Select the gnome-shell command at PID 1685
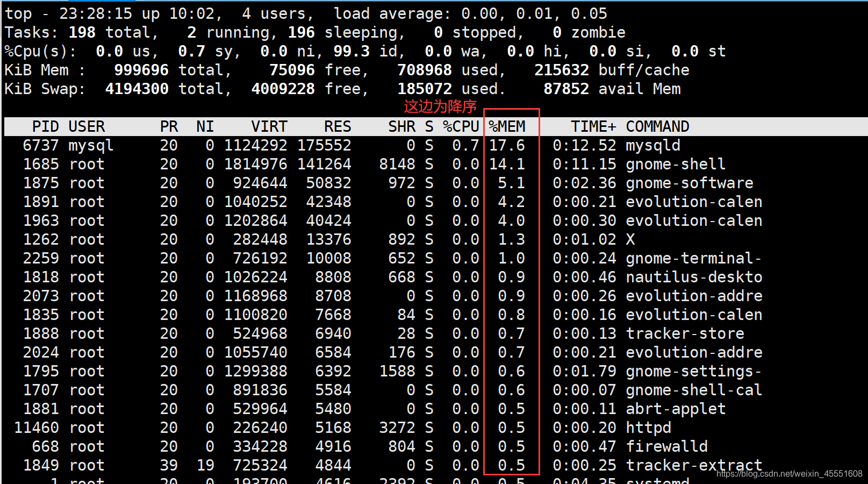The height and width of the screenshot is (484, 868). tap(676, 164)
